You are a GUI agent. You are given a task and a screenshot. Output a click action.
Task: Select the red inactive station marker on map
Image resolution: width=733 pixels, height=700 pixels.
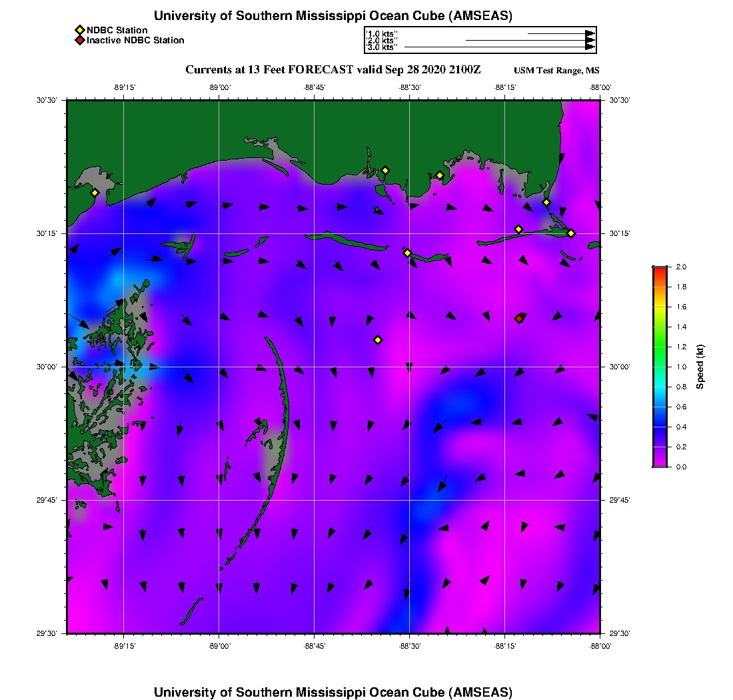pyautogui.click(x=519, y=319)
